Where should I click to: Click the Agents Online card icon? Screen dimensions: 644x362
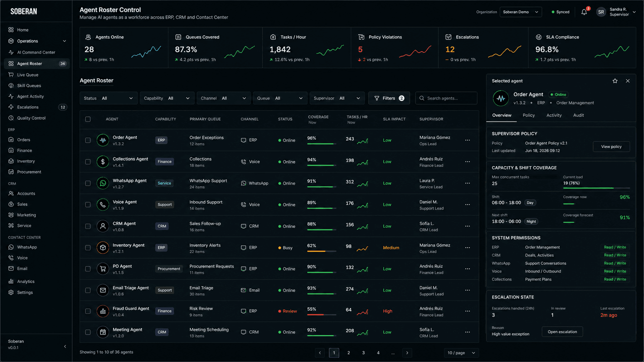click(88, 37)
